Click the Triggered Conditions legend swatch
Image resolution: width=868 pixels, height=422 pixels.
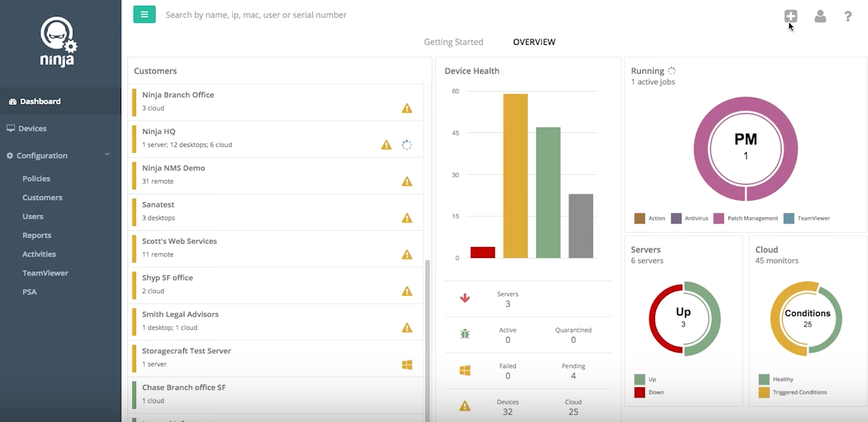click(x=764, y=392)
